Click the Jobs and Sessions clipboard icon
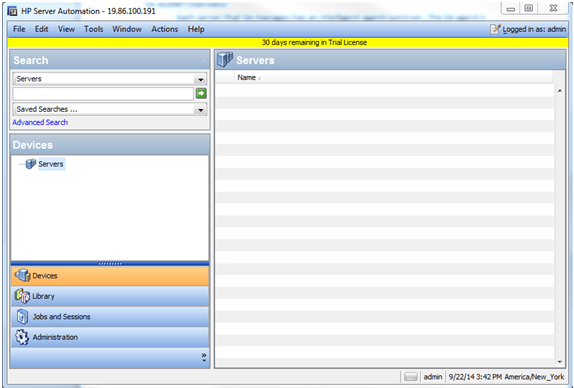The width and height of the screenshot is (574, 388). tap(22, 317)
